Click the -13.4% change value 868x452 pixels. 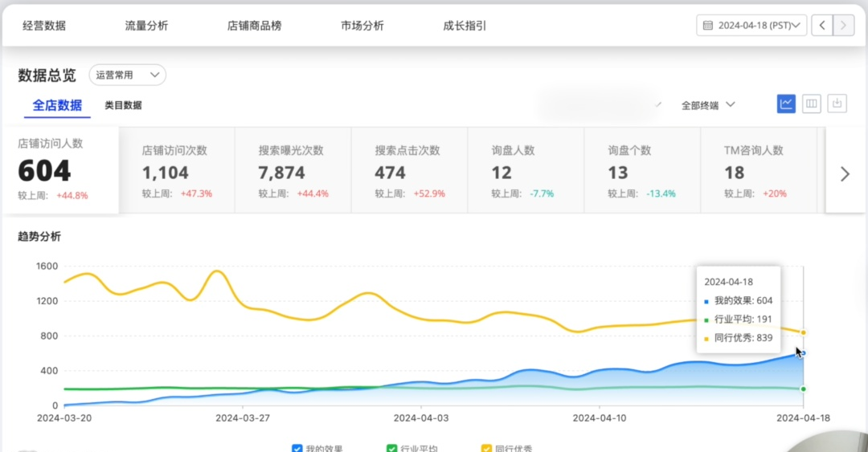point(661,193)
